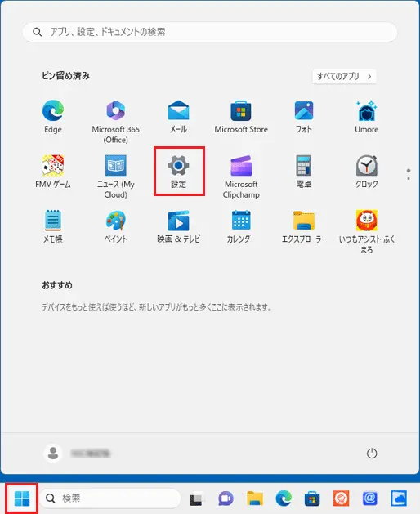Image resolution: width=420 pixels, height=514 pixels.
Task: Click the Start menu search field
Action: (x=210, y=32)
